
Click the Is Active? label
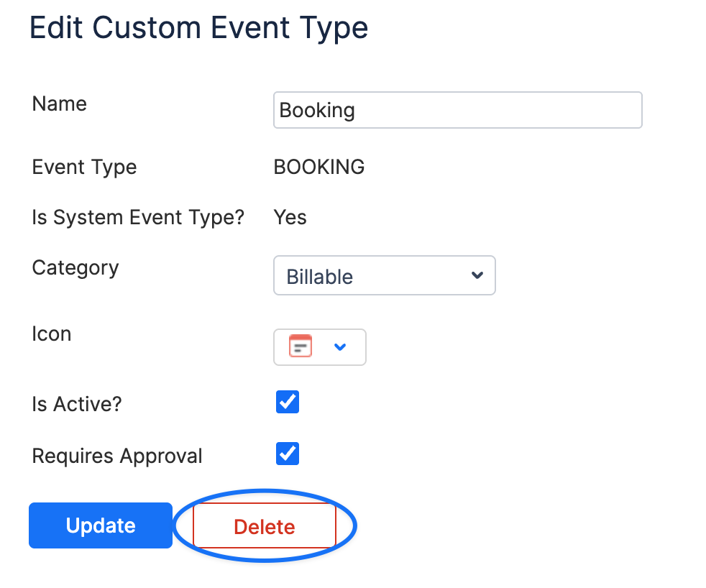76,404
